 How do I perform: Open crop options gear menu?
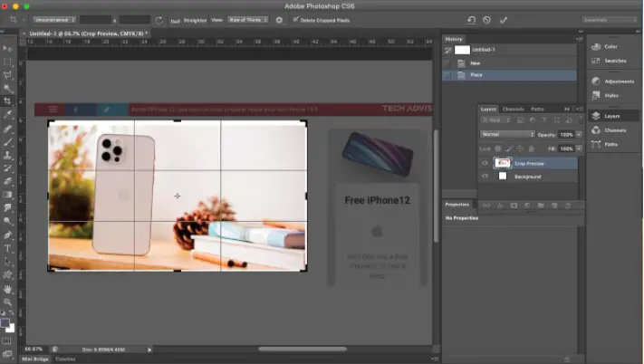279,20
